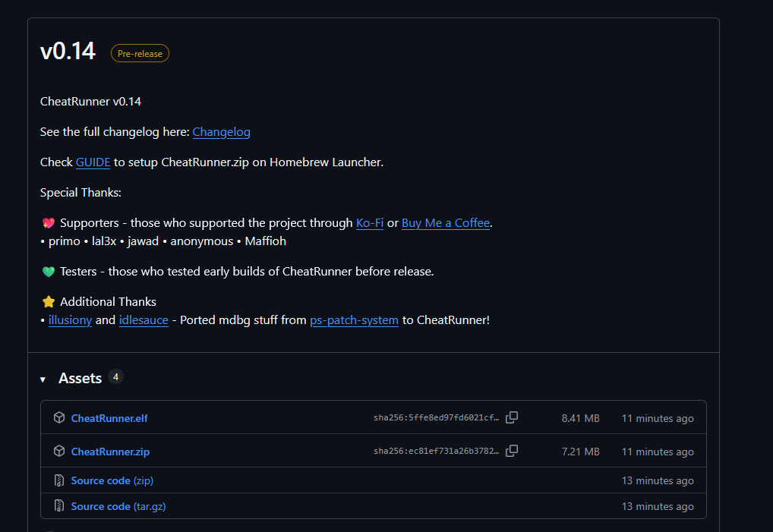Click the sha256:ec81ef731a26b3782 hash text
Image resolution: width=773 pixels, height=532 pixels.
[x=437, y=451]
